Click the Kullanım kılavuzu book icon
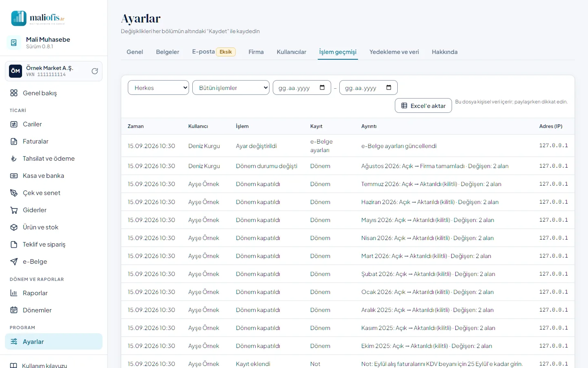The width and height of the screenshot is (588, 368). (x=13, y=366)
